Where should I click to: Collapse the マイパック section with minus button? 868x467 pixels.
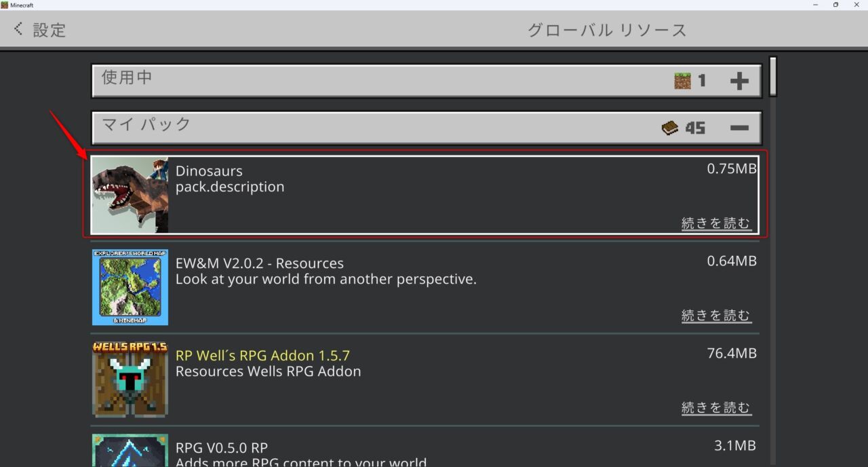pos(740,127)
